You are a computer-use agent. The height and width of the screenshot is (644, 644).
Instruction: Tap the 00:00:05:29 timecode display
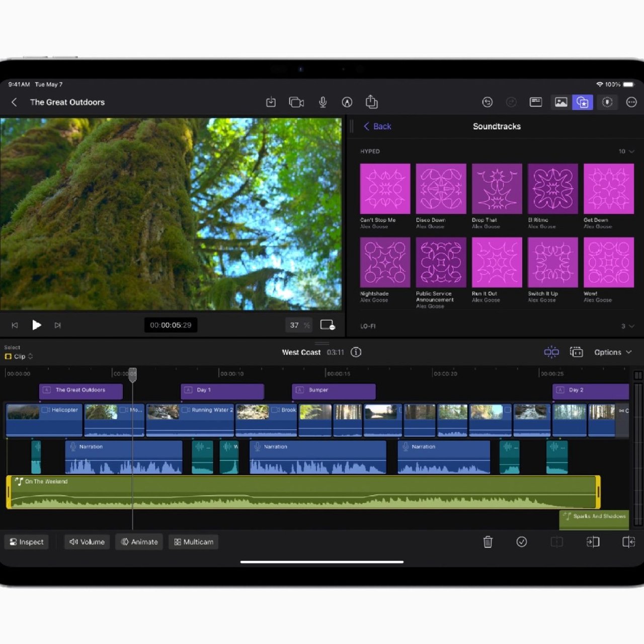click(171, 325)
